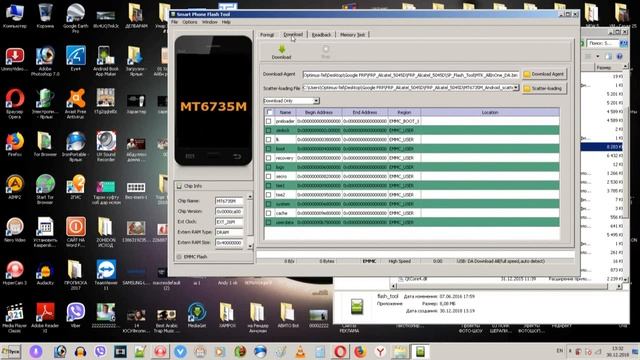This screenshot has width=640, height=360.
Task: Click the Start button on taskbar
Action: [x=11, y=351]
